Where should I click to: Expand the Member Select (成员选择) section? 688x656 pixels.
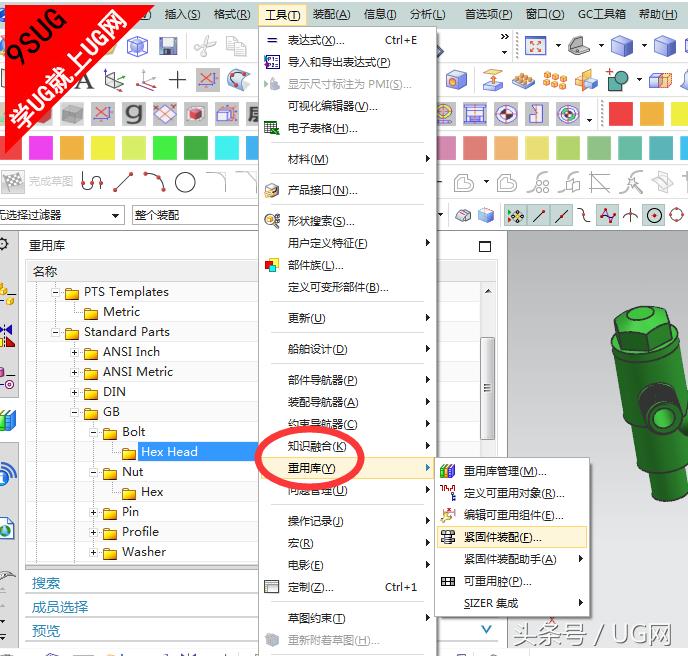[x=60, y=607]
